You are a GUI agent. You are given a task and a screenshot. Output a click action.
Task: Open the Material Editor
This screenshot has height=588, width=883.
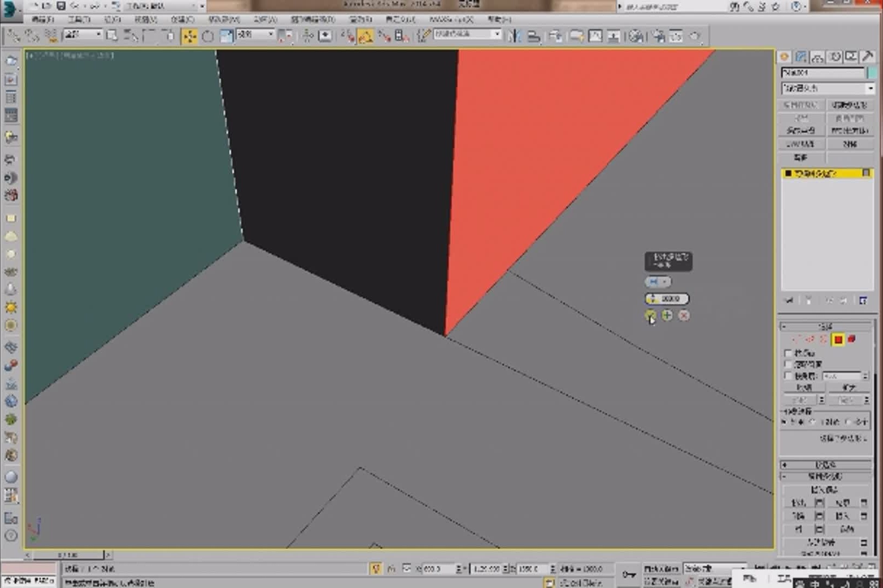(635, 36)
